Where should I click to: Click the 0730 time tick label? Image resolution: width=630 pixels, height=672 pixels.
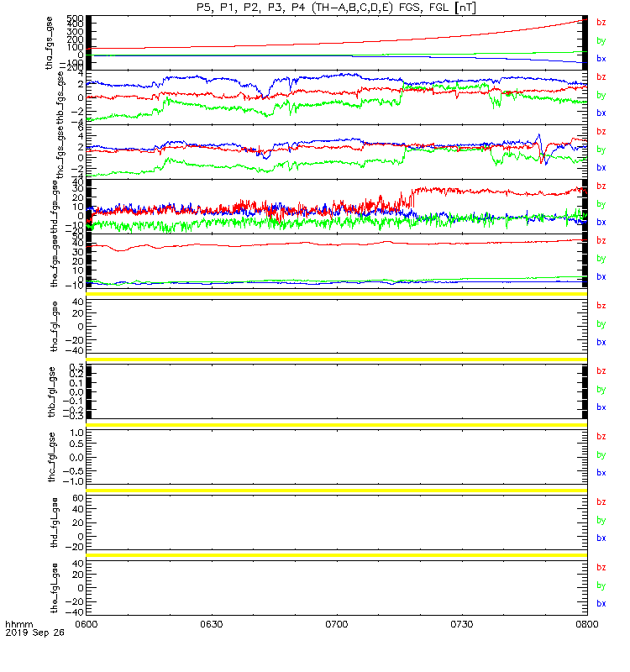pyautogui.click(x=461, y=624)
